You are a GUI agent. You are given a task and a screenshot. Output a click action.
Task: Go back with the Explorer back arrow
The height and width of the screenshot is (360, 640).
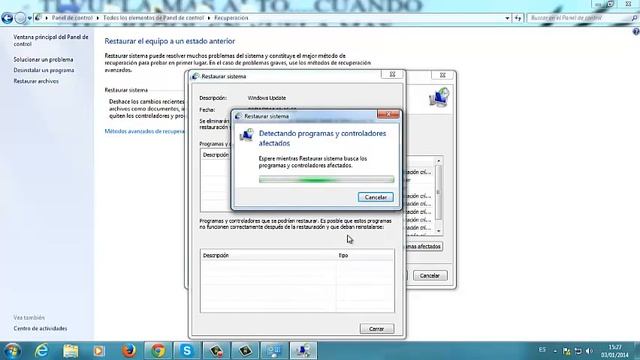coord(7,18)
